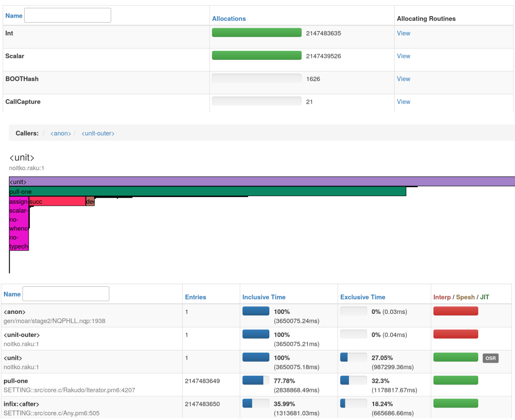
Task: Click the red Interp bar for <anon>
Action: pos(455,311)
